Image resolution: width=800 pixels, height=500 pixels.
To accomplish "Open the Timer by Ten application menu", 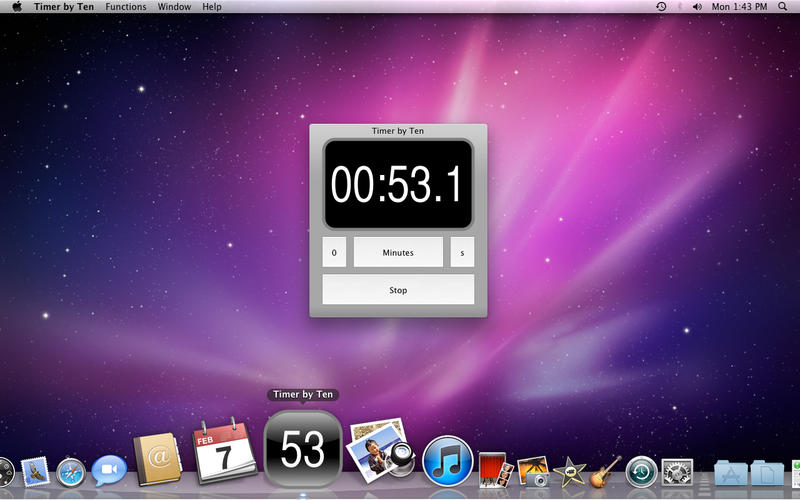I will 64,7.
